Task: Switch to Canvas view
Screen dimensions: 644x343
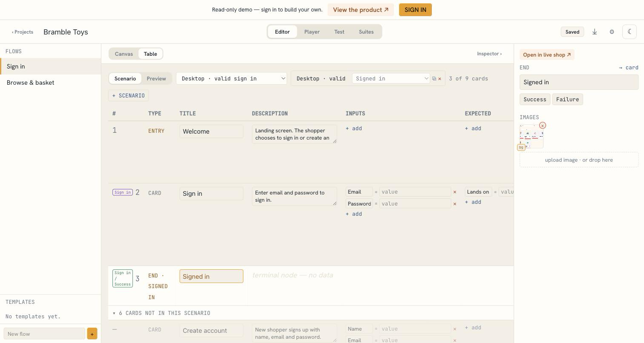Action: (x=124, y=54)
